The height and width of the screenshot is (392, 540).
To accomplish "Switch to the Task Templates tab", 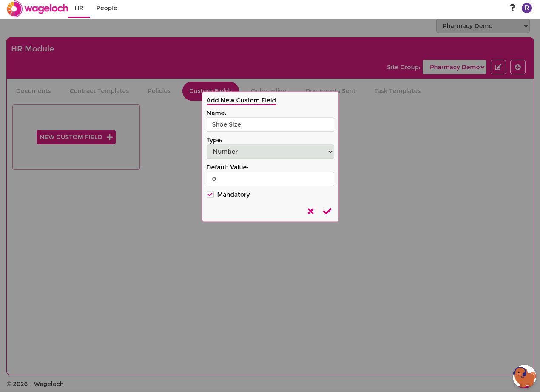I will pos(397,91).
